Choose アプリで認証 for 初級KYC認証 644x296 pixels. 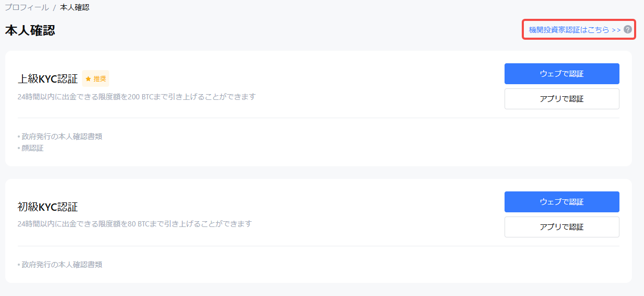(x=561, y=227)
